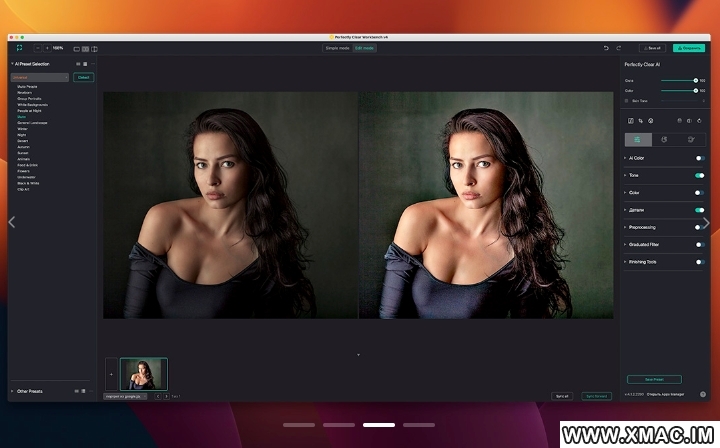Go to next image in filmstrip
Viewport: 720px width, 448px height.
click(166, 396)
